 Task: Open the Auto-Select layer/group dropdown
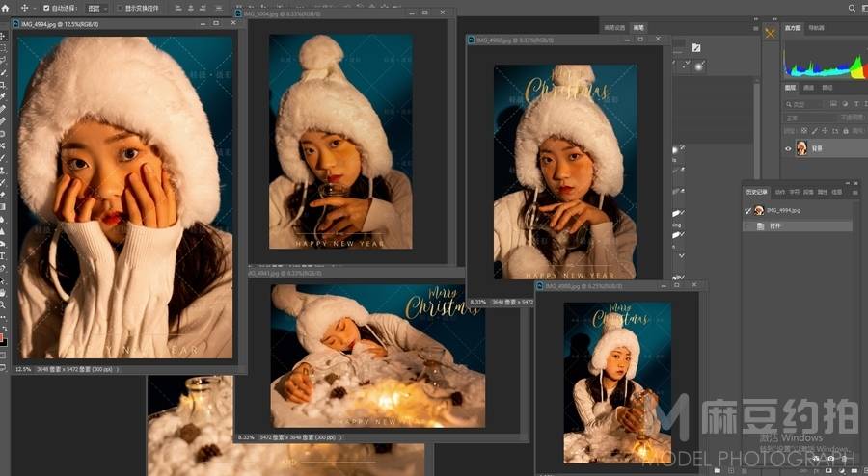tap(97, 9)
